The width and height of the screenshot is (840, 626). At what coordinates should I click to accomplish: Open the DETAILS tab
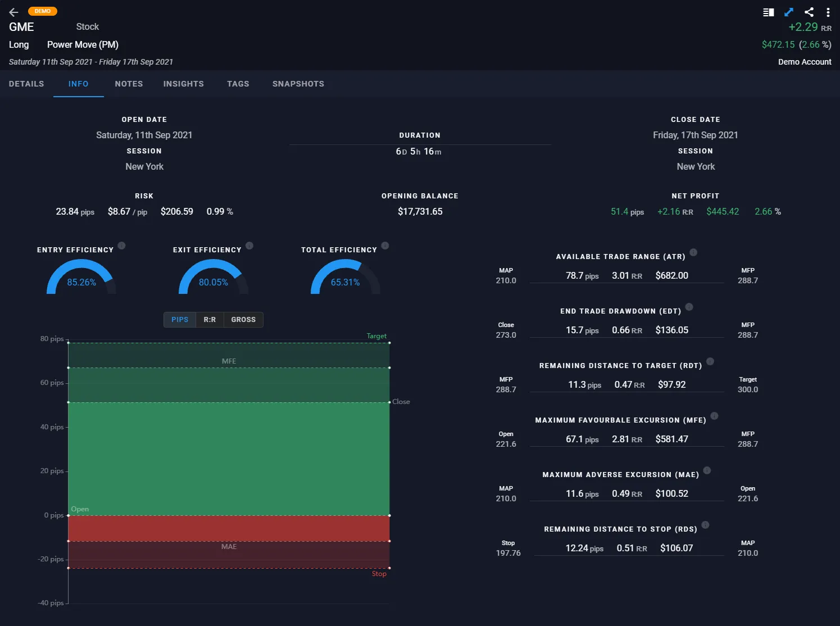tap(26, 84)
